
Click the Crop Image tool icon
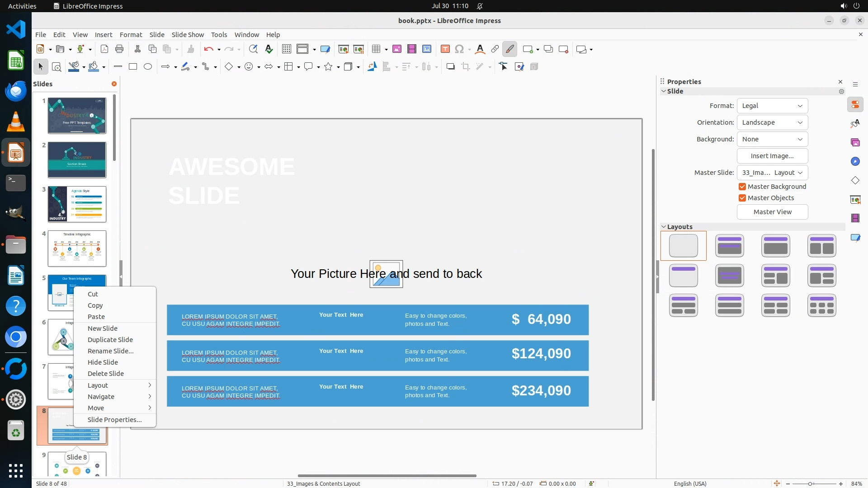click(465, 67)
